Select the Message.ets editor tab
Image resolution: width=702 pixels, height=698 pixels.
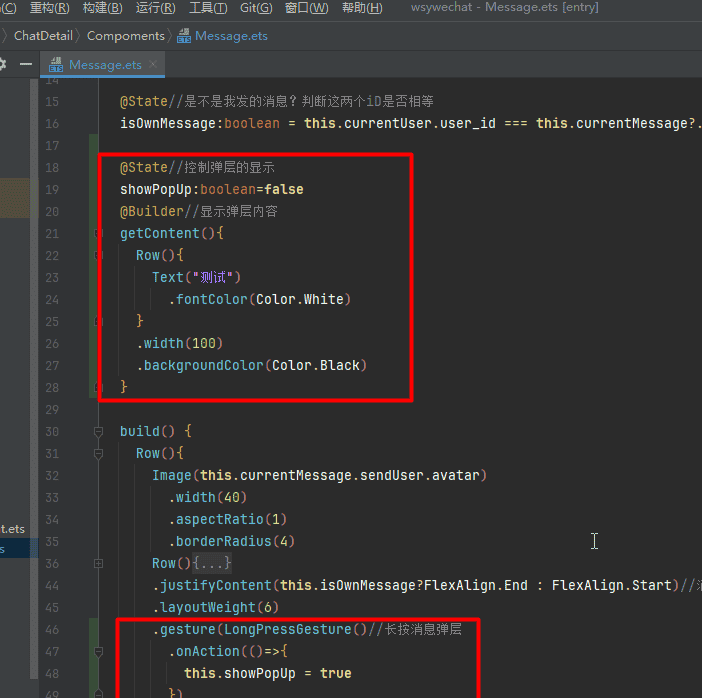click(105, 65)
